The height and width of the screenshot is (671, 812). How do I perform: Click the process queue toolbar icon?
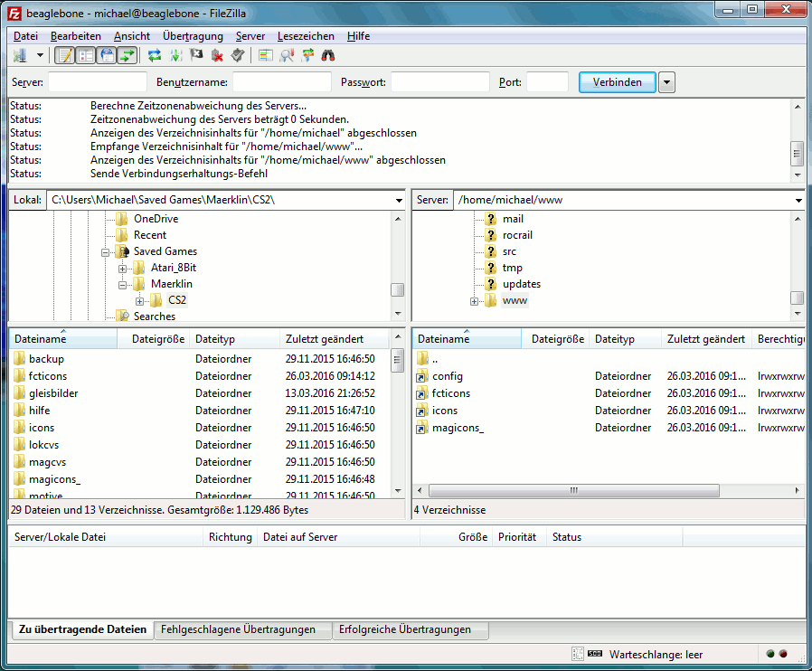175,56
